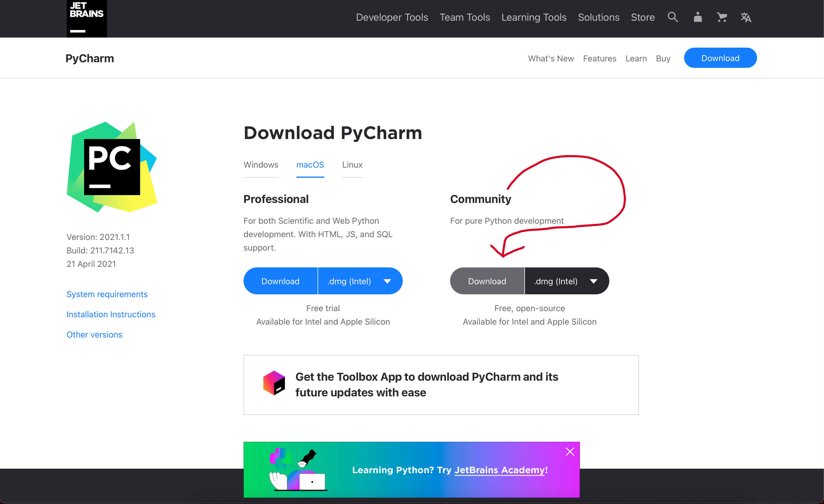Click the PyCharm PC logo
The image size is (824, 504).
112,167
